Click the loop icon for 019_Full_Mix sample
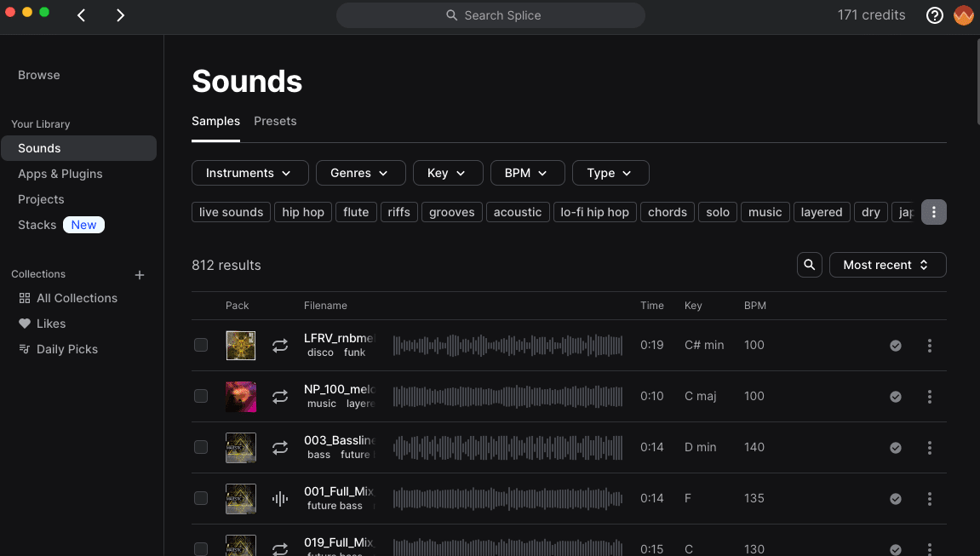Viewport: 980px width, 556px height. (x=280, y=548)
